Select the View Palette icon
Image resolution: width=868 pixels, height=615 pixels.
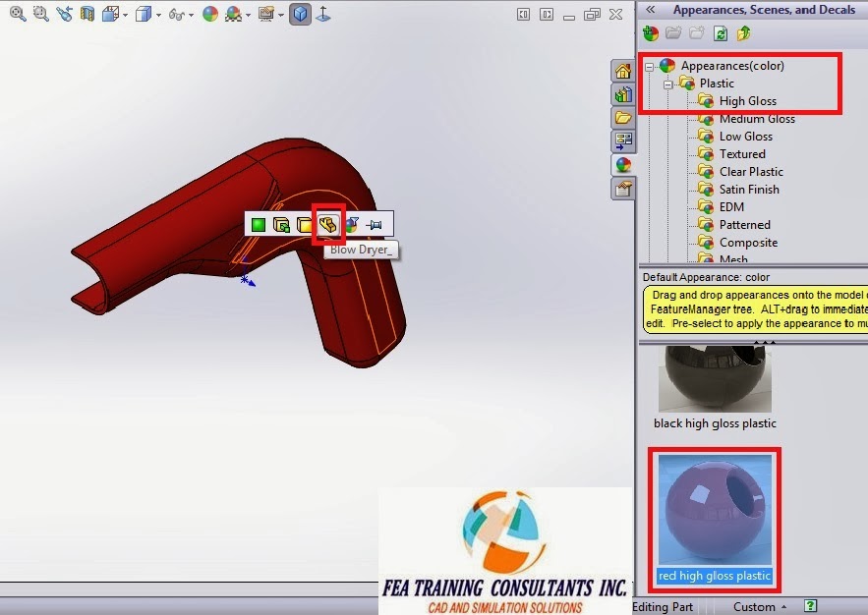[624, 140]
